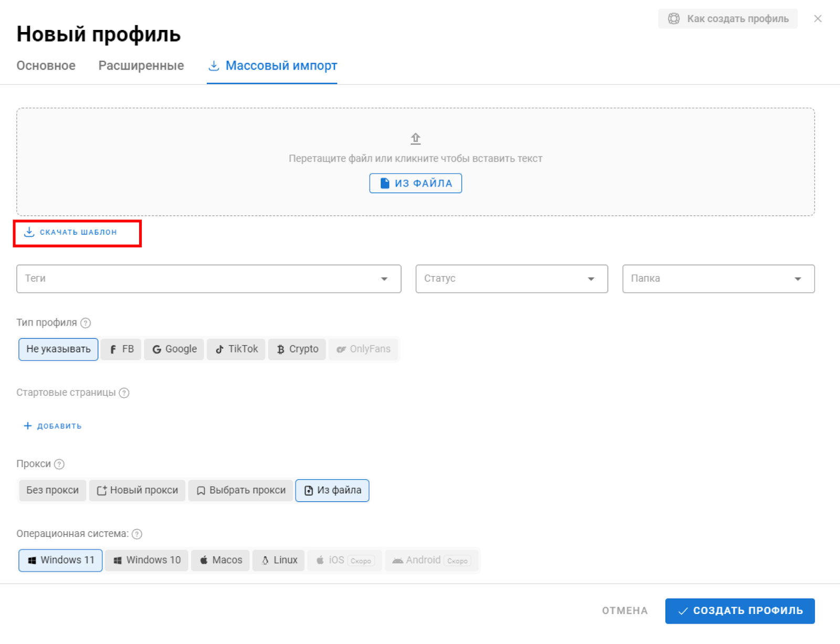
Task: Select Google profile type
Action: (174, 349)
